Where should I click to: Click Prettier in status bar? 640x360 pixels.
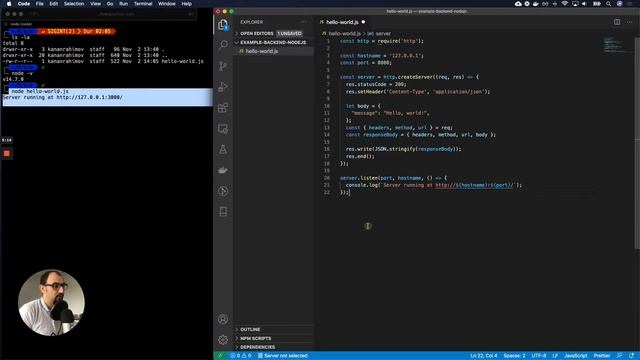pos(602,356)
